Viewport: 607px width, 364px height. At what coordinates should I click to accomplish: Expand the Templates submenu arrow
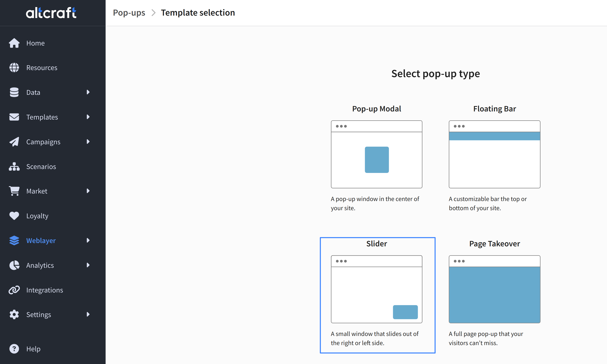[x=88, y=117]
